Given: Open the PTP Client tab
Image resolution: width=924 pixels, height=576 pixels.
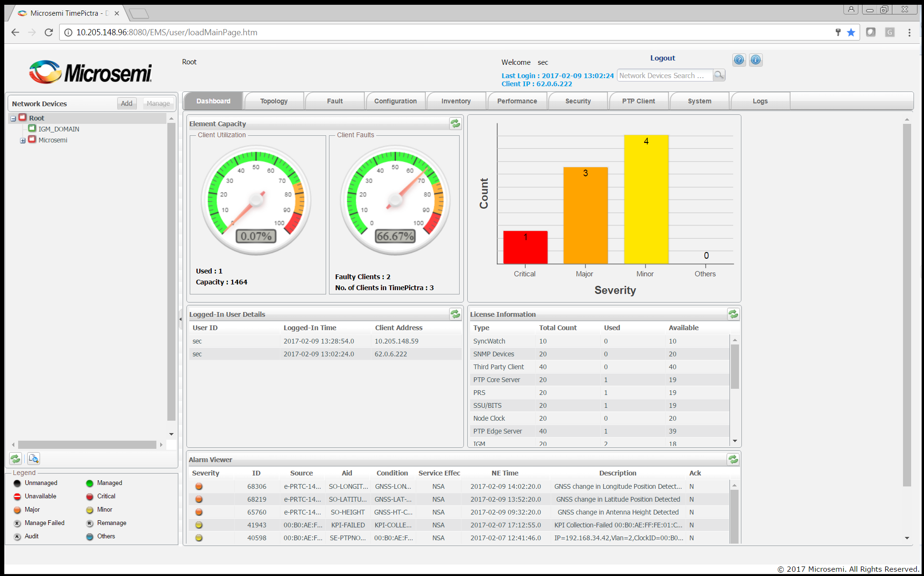Looking at the screenshot, I should coord(638,101).
